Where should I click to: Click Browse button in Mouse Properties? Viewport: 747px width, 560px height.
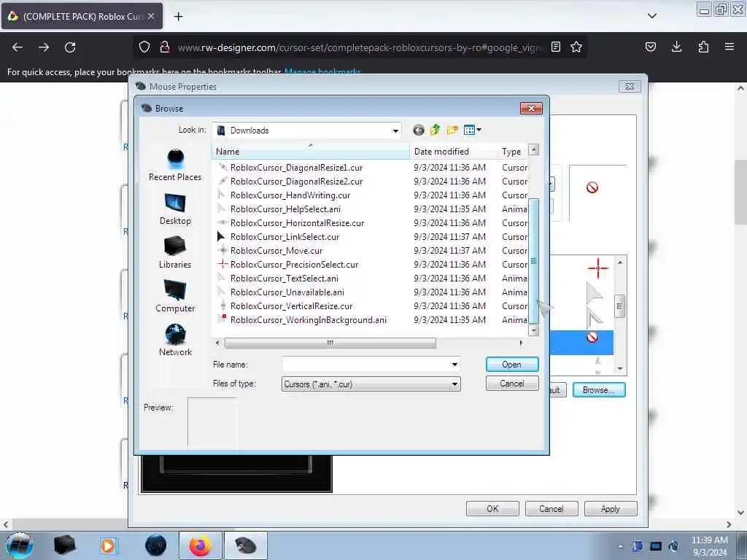599,390
